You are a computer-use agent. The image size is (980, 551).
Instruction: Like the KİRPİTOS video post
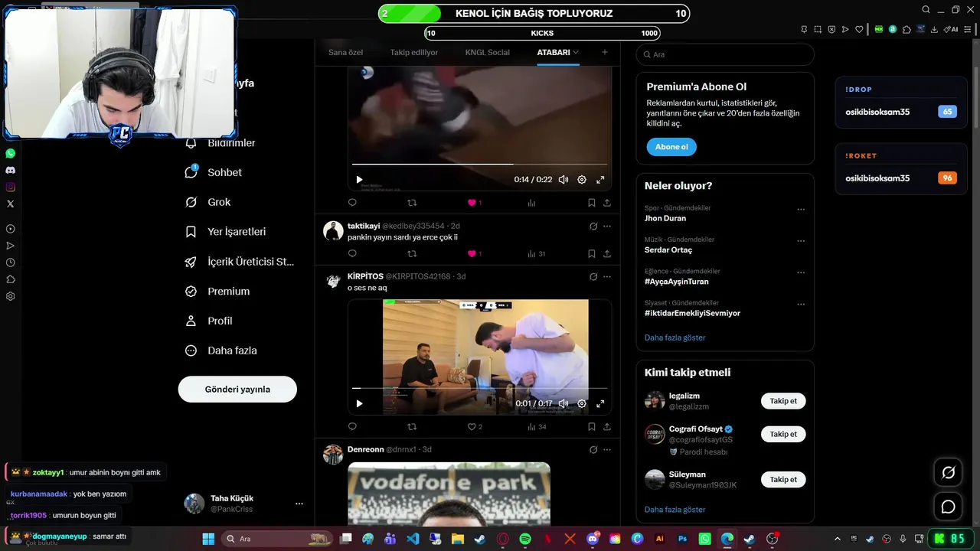[472, 427]
